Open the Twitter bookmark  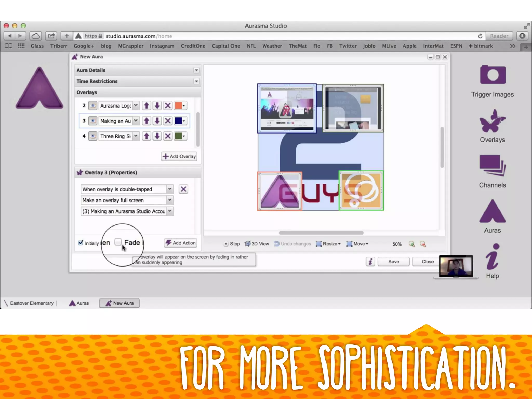348,46
